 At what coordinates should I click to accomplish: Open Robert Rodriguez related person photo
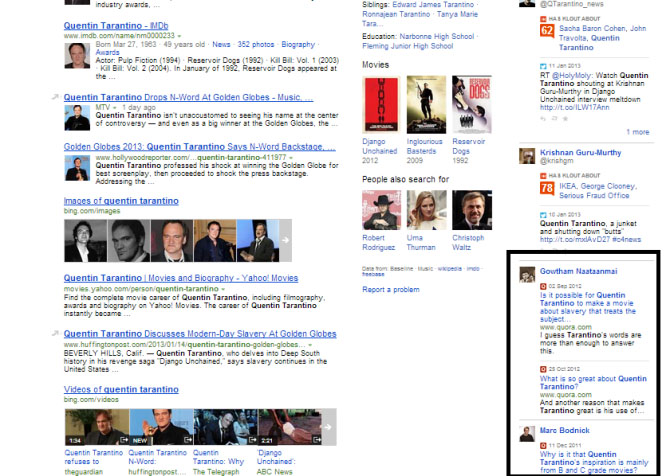tap(382, 210)
